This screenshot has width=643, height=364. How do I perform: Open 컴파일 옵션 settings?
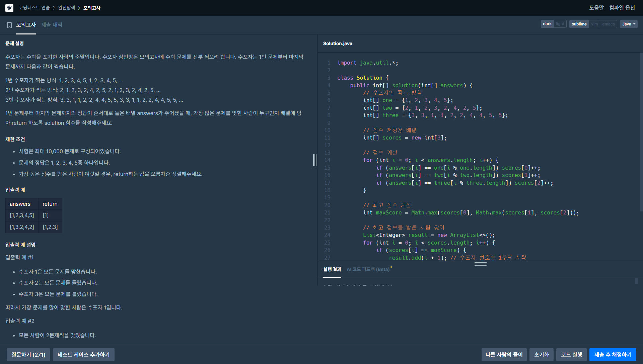click(x=622, y=8)
